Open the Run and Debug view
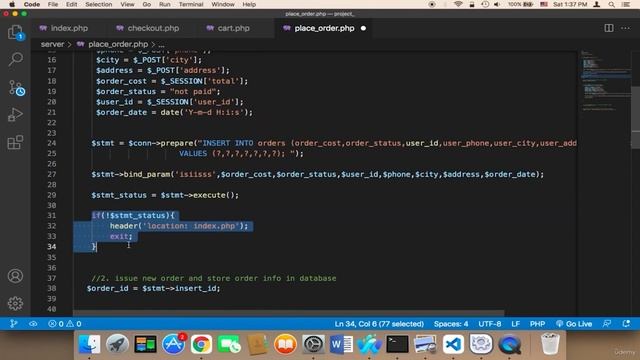The width and height of the screenshot is (640, 360). (x=16, y=115)
